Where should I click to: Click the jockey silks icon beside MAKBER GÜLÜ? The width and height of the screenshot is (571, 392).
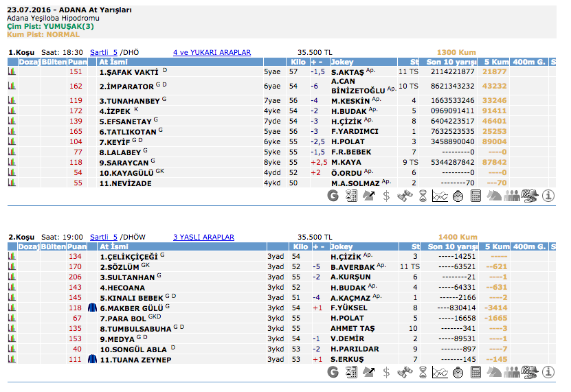click(93, 308)
